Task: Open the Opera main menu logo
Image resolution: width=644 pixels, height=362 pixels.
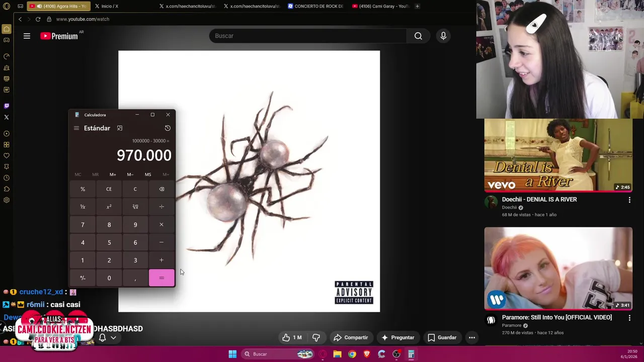Action: 6,6
